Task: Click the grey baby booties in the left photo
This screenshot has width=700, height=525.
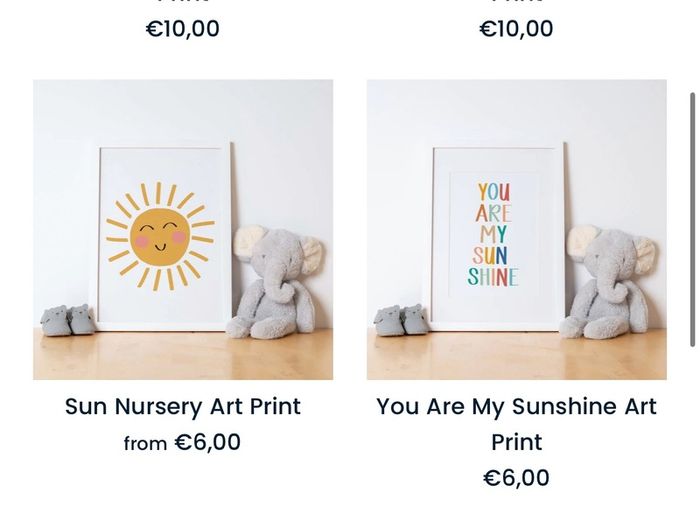Action: [68, 320]
